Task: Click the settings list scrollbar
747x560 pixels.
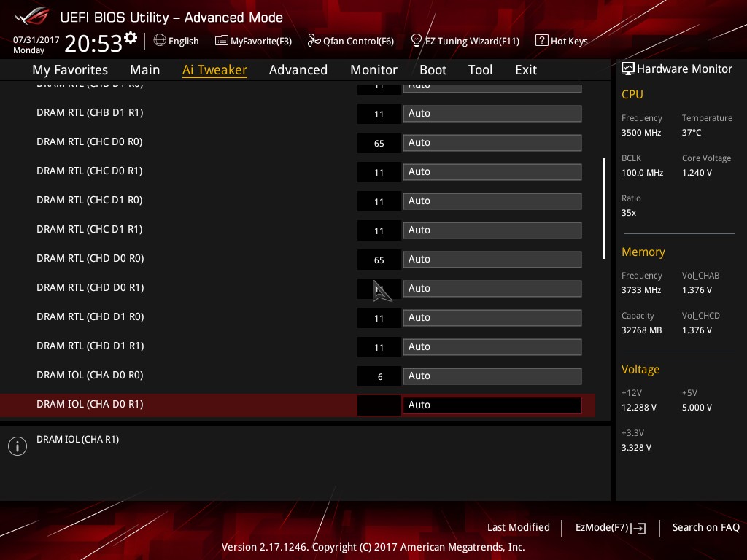Action: tap(604, 209)
